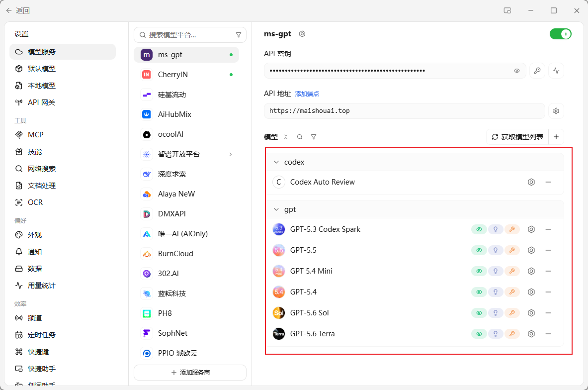
Task: Open API address settings gear icon
Action: (x=556, y=111)
